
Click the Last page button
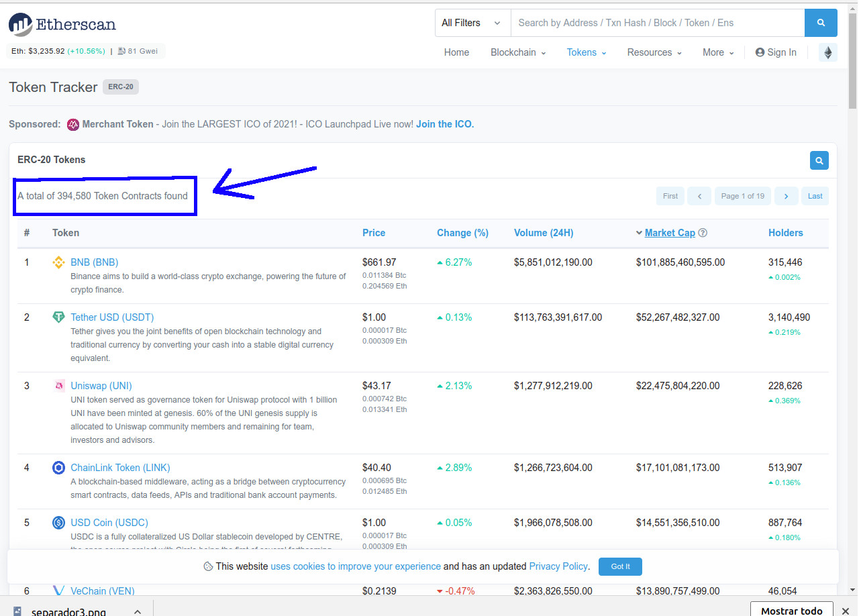point(815,196)
